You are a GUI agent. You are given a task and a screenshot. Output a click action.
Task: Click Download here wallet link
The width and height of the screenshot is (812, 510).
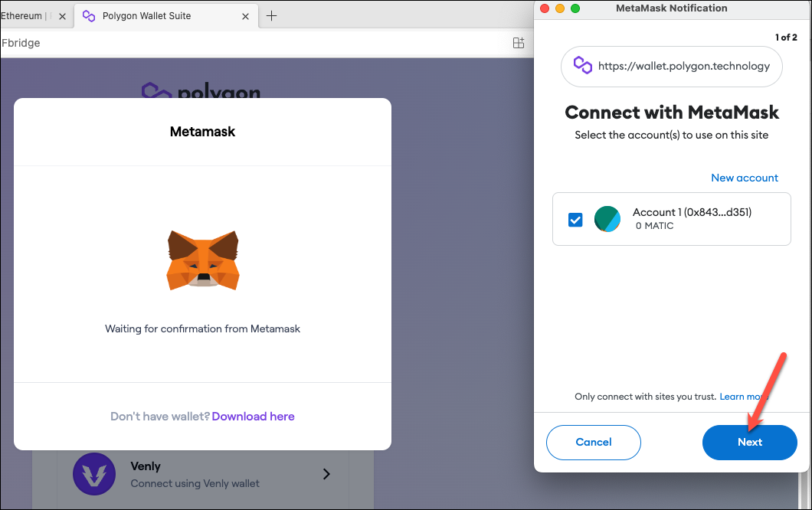pyautogui.click(x=254, y=417)
